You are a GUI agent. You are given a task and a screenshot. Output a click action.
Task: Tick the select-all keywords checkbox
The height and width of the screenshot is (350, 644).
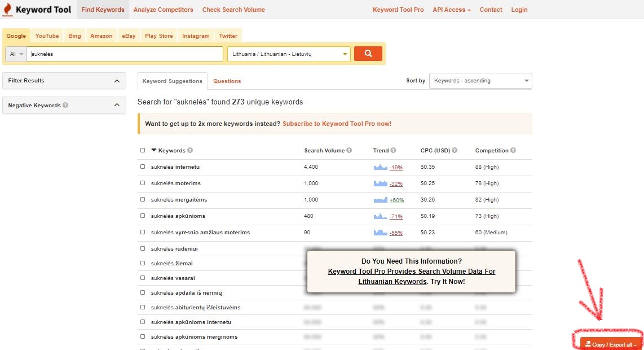click(x=143, y=151)
